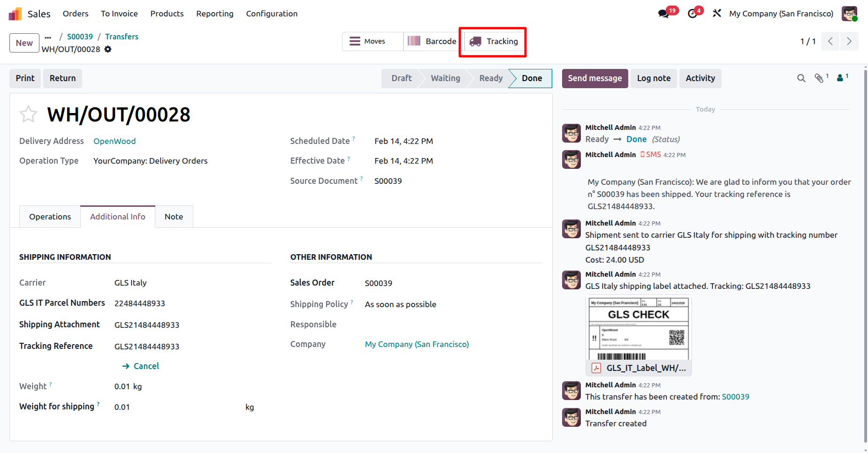The image size is (868, 453).
Task: Open the Barcode smart button
Action: pos(432,41)
